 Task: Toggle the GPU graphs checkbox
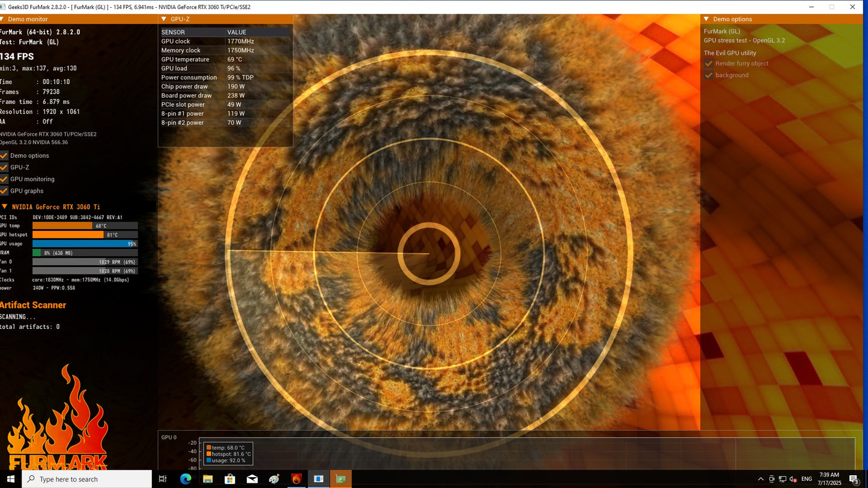coord(4,191)
